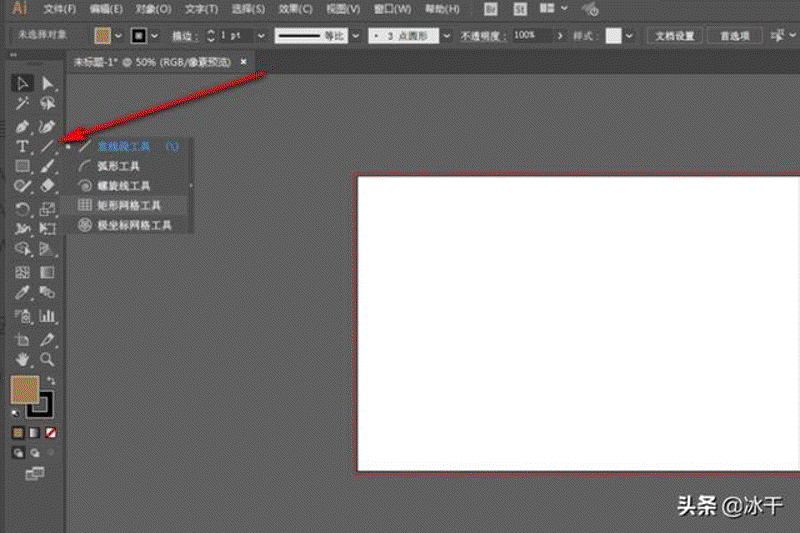800x533 pixels.
Task: Change screen mode button
Action: (35, 474)
